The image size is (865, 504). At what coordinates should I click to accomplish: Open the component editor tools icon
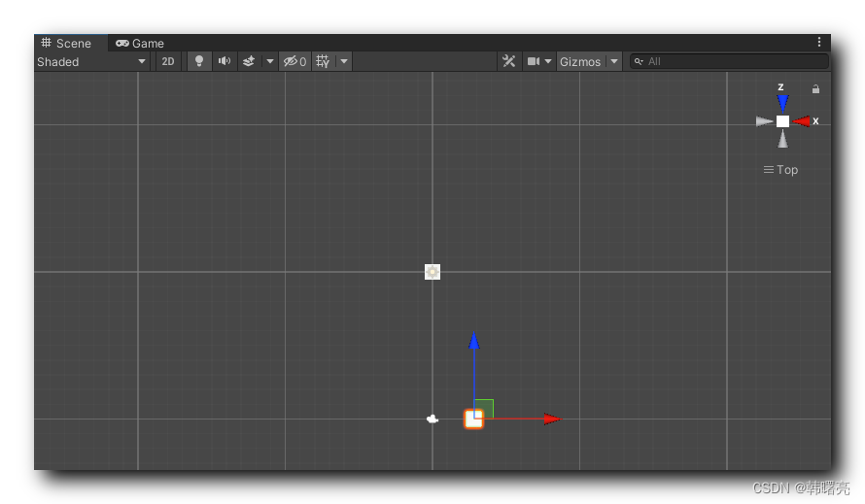point(508,61)
